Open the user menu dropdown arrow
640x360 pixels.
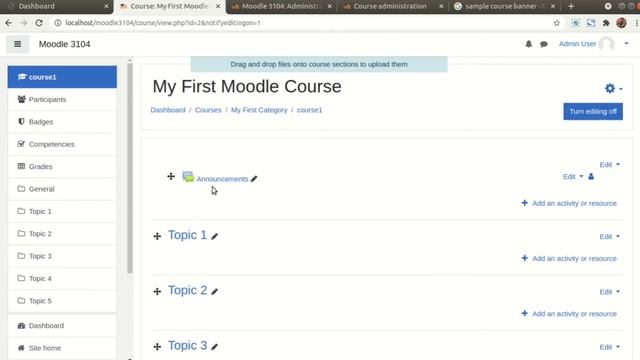(x=627, y=44)
